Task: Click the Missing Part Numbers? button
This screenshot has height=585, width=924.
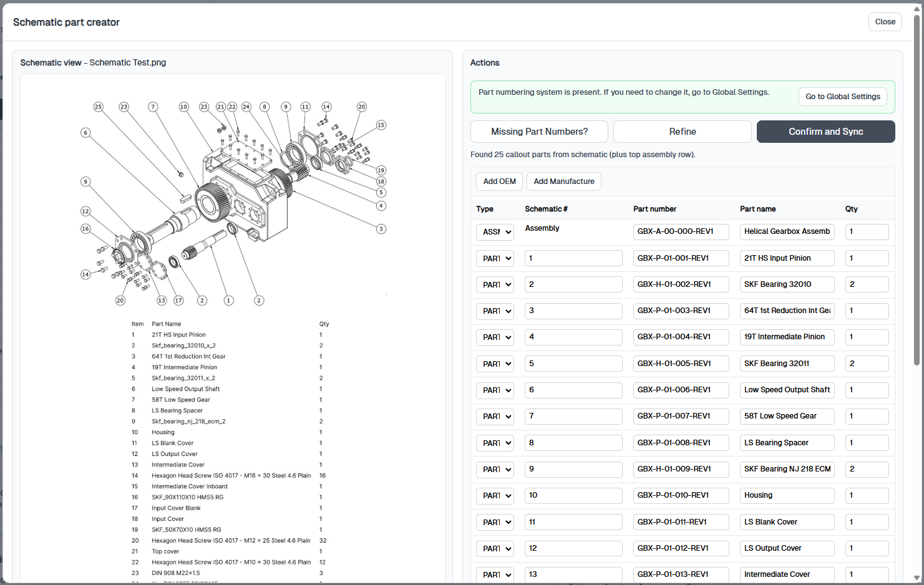Action: [539, 132]
